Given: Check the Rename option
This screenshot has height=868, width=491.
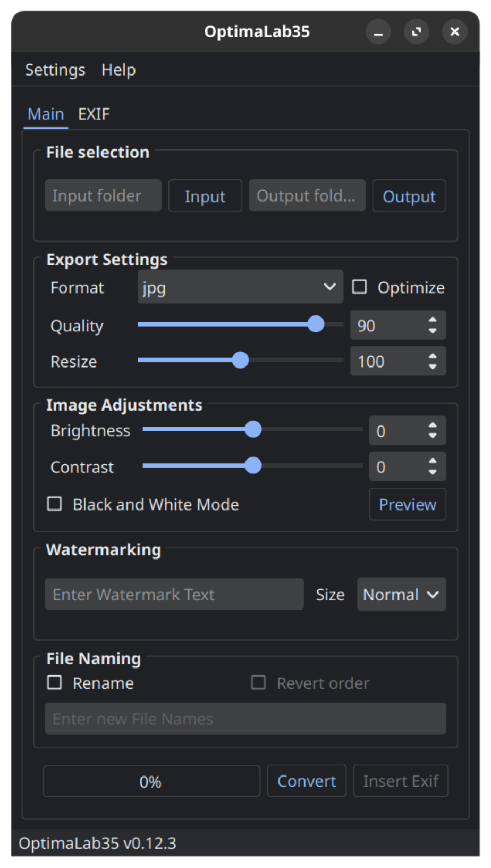Looking at the screenshot, I should click(x=55, y=682).
